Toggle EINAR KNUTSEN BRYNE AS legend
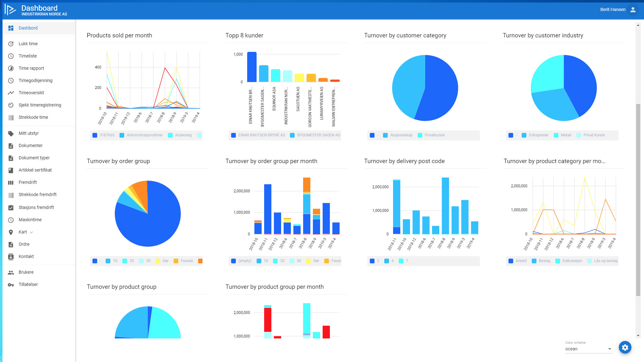The width and height of the screenshot is (644, 362). click(258, 135)
